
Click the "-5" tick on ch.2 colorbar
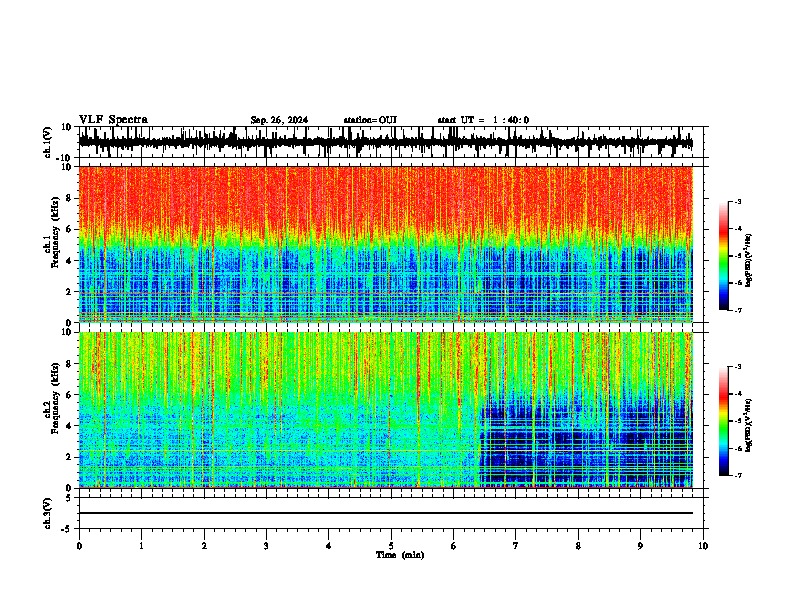pyautogui.click(x=738, y=421)
